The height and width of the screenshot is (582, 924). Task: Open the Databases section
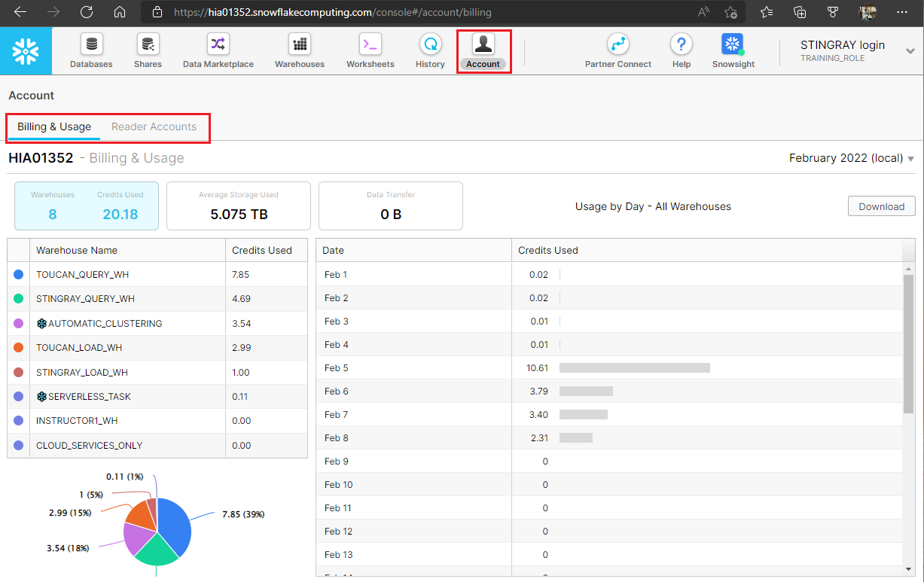(91, 51)
